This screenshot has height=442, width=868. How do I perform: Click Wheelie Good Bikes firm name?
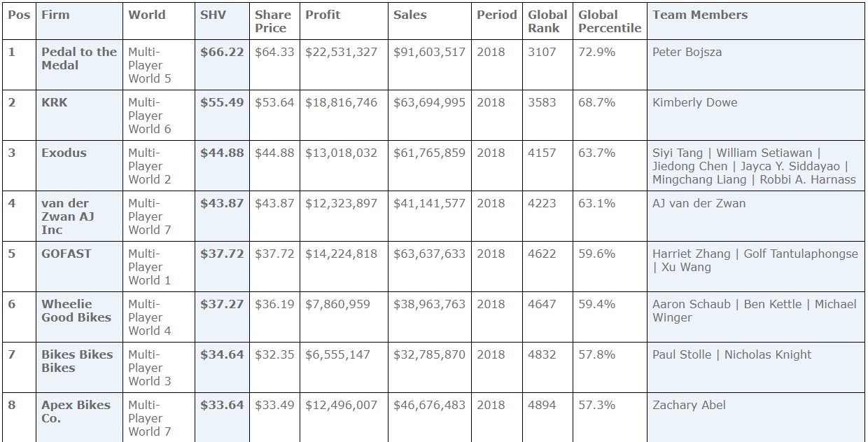point(76,310)
